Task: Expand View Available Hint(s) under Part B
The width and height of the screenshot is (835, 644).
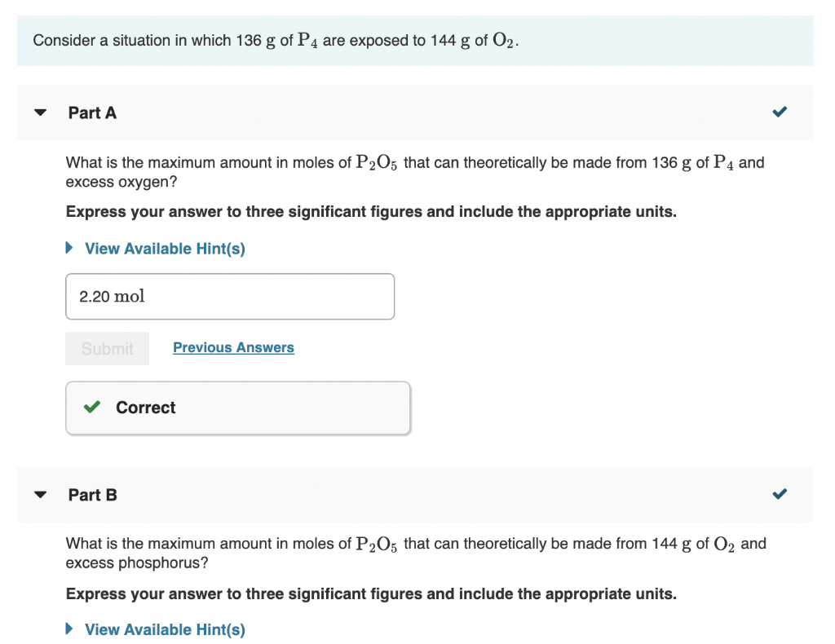Action: [165, 629]
